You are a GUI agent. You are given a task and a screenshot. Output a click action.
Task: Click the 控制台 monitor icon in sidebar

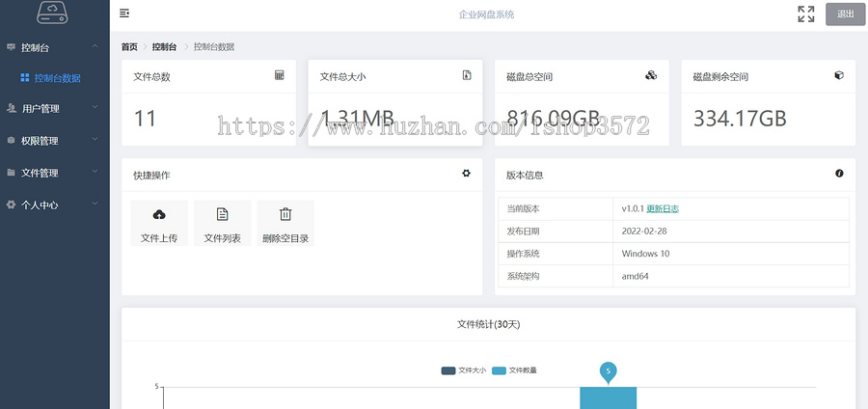(x=11, y=47)
